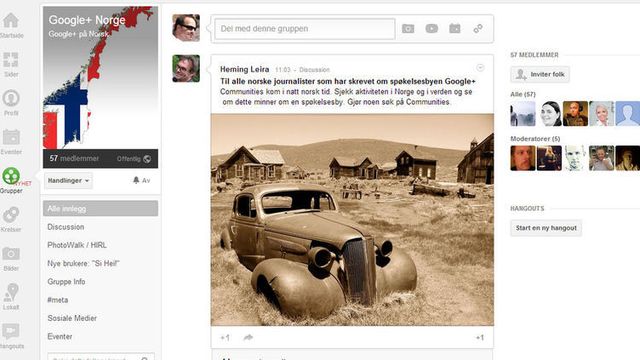Select the Eventer category in list
This screenshot has height=360, width=640.
(60, 337)
